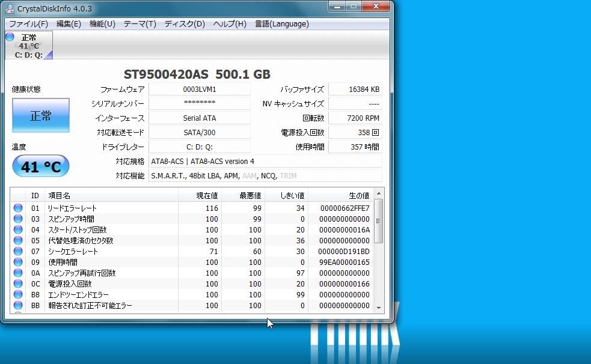Click row name シークエラーレート
The width and height of the screenshot is (591, 364).
click(x=73, y=252)
